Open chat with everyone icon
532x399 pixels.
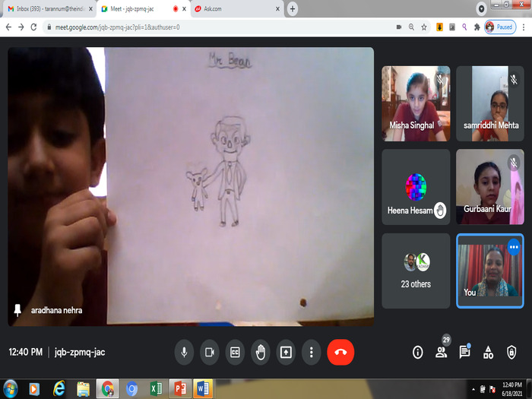click(x=464, y=352)
